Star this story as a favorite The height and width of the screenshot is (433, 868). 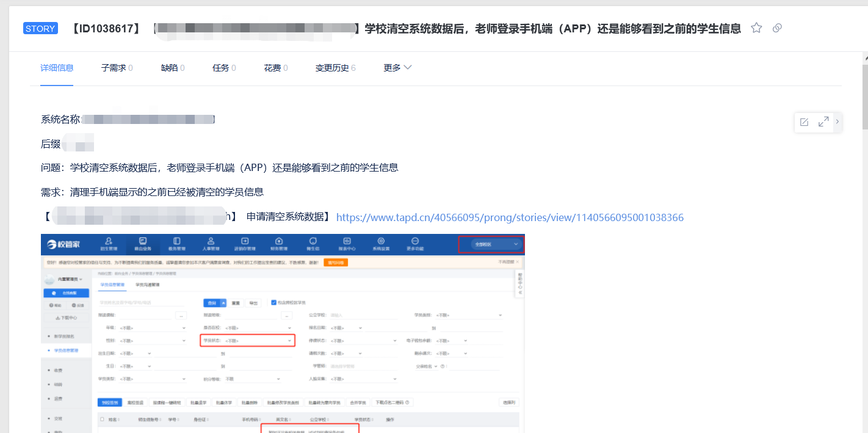coord(756,27)
